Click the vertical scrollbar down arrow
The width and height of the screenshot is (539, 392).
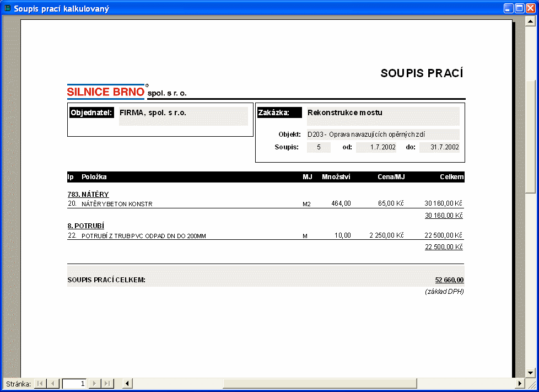(530, 373)
